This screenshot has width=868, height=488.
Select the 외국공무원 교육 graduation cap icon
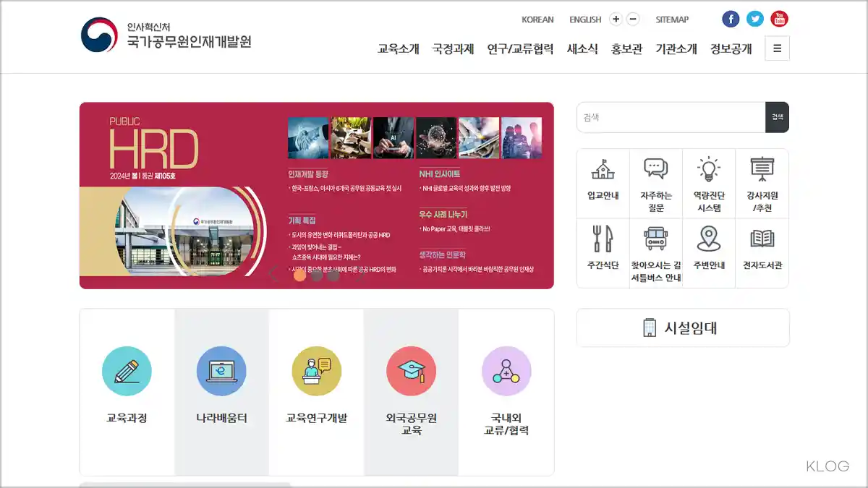pos(412,372)
